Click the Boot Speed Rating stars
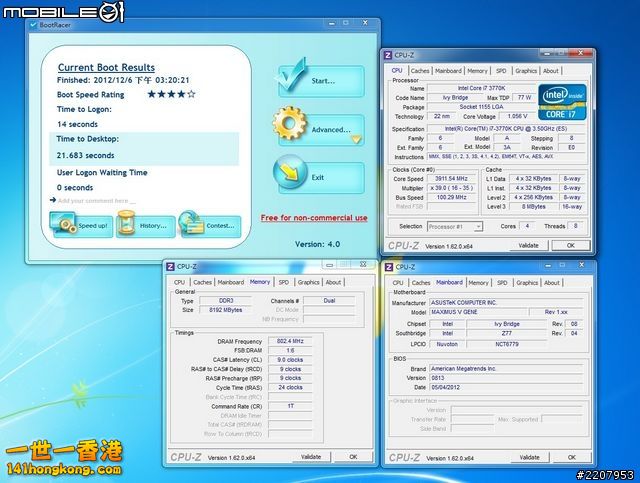The width and height of the screenshot is (640, 483). tap(172, 94)
